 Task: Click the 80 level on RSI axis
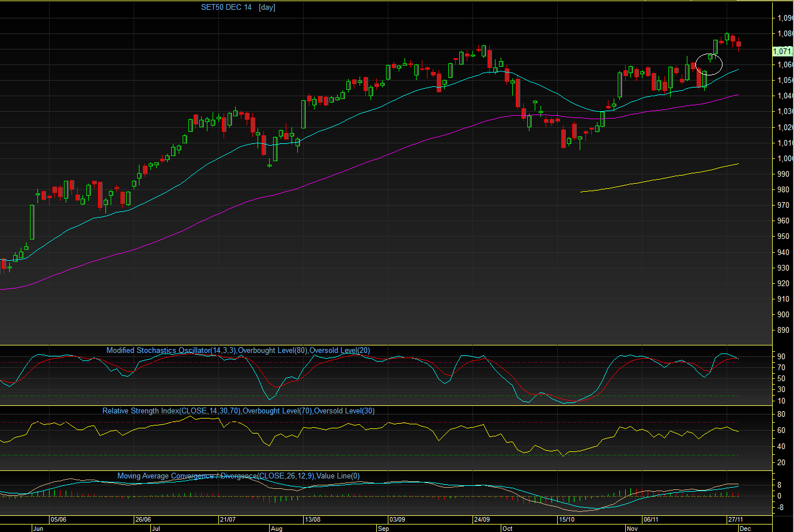click(x=781, y=414)
